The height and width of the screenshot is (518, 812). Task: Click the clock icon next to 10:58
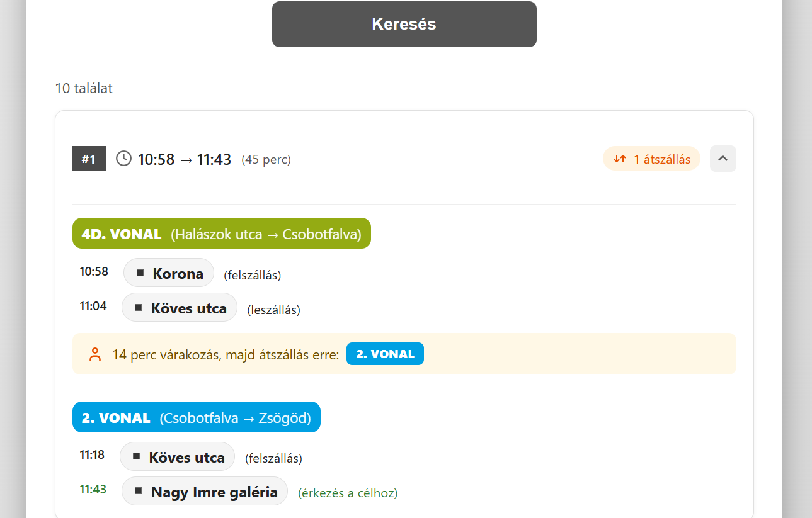click(123, 159)
